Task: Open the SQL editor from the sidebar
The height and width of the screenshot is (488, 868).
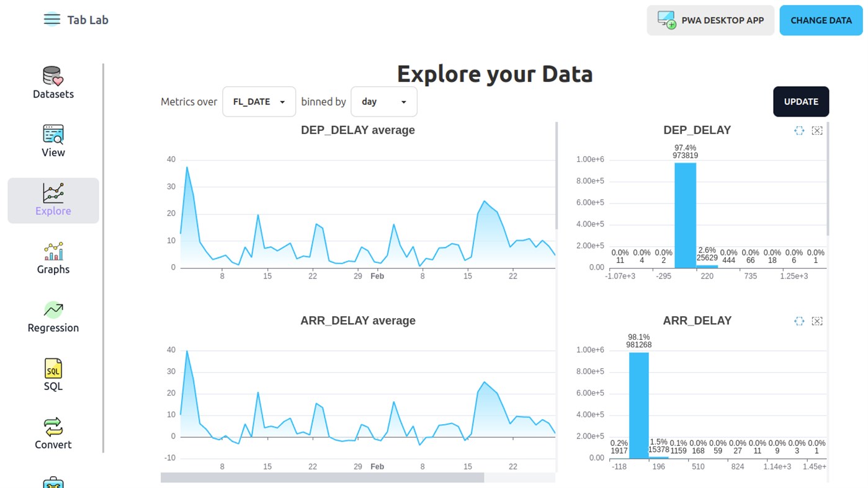Action: 53,375
